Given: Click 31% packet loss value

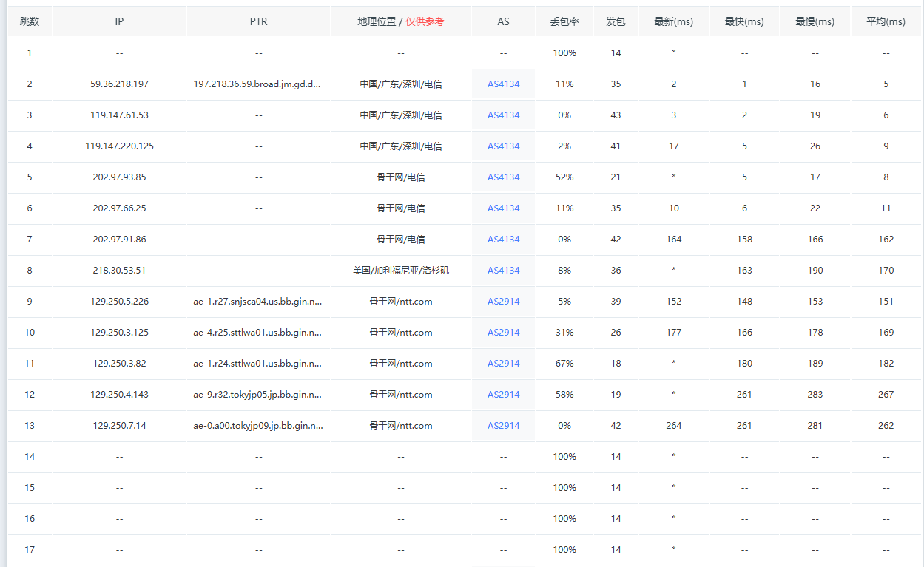Looking at the screenshot, I should (564, 333).
